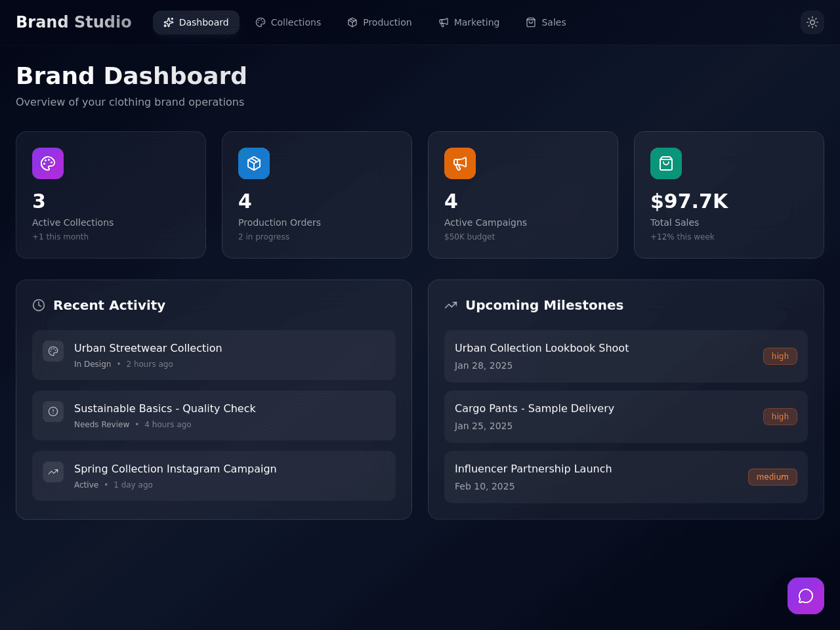Click the trending arrow icon beside Upcoming Milestones
Screen dimensions: 840x630
point(451,305)
